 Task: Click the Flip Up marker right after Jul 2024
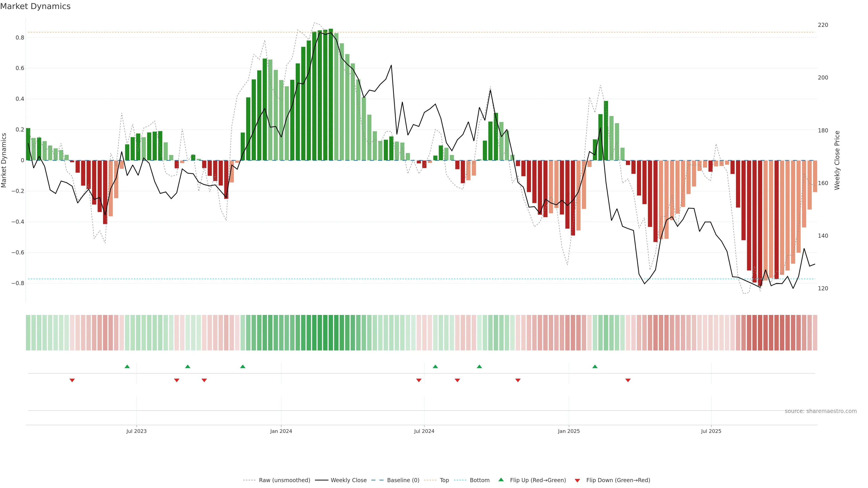coord(435,366)
